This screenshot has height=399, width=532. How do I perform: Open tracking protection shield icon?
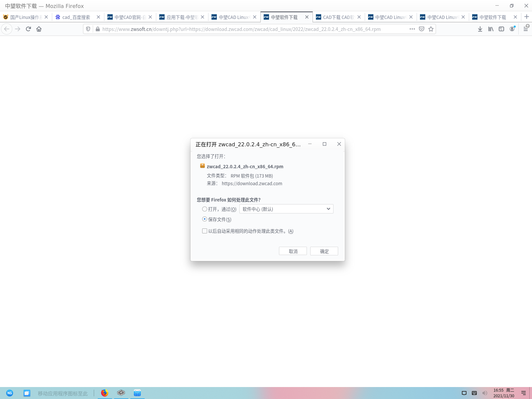(x=88, y=29)
